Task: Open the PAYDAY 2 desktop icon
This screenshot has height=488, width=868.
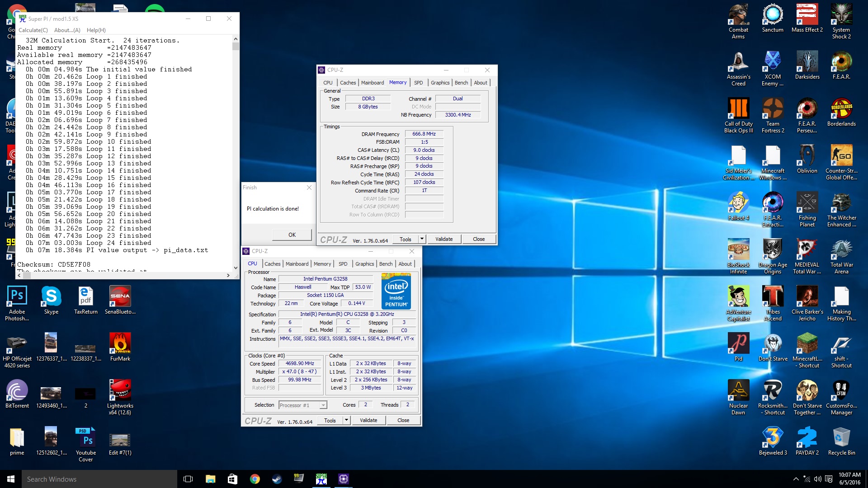Action: point(807,441)
